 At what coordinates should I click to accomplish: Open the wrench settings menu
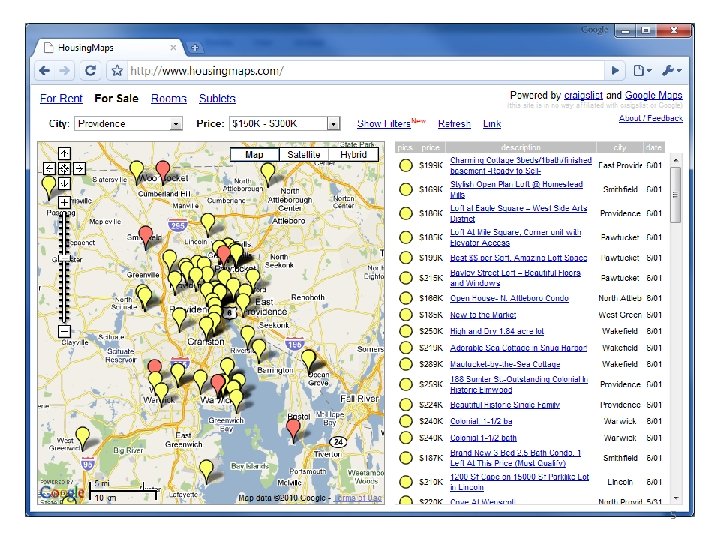coord(671,71)
